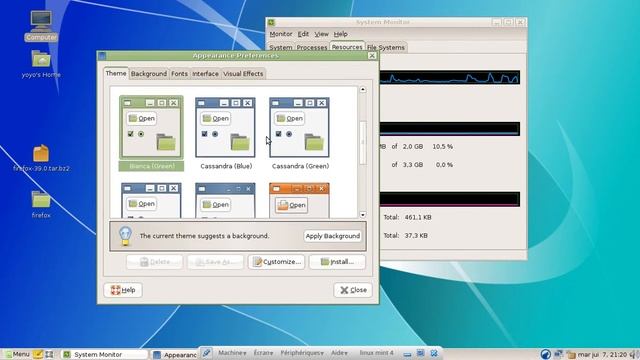Image resolution: width=640 pixels, height=360 pixels.
Task: Open View menu in System Monitor
Action: pos(321,34)
